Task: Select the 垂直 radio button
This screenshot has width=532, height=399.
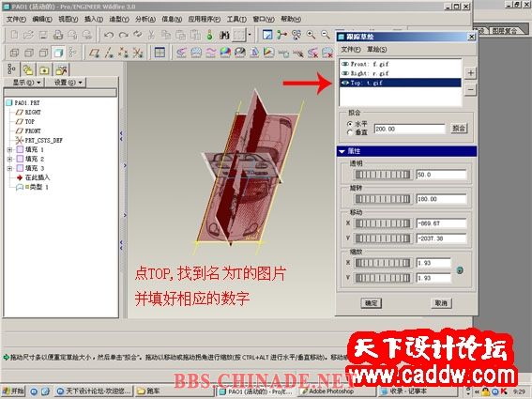Action: tap(349, 132)
